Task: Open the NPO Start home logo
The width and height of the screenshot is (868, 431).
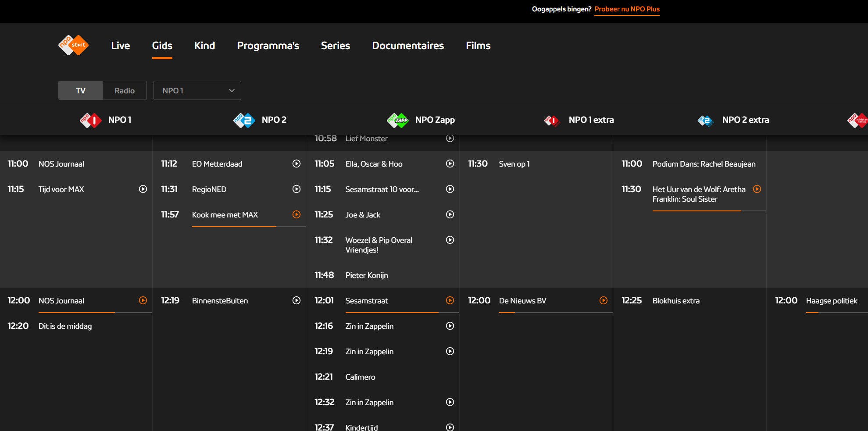Action: point(73,45)
